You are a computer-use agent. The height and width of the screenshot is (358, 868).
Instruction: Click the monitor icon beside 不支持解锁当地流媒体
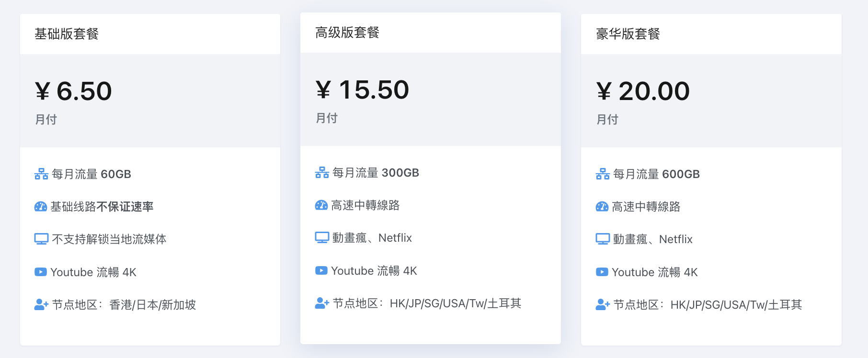[41, 239]
